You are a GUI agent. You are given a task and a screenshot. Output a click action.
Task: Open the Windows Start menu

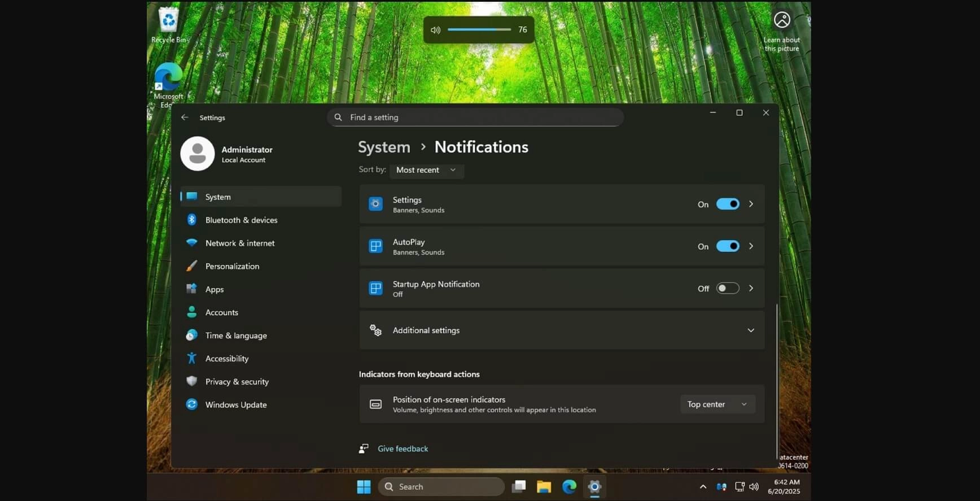tap(364, 487)
